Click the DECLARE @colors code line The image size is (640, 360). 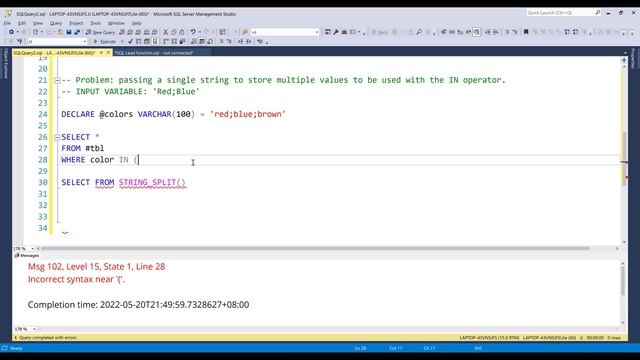tap(173, 114)
